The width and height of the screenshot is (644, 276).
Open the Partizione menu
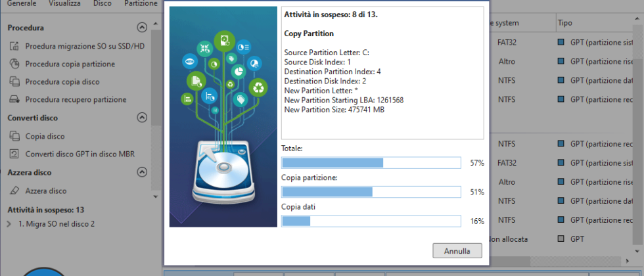(x=141, y=3)
